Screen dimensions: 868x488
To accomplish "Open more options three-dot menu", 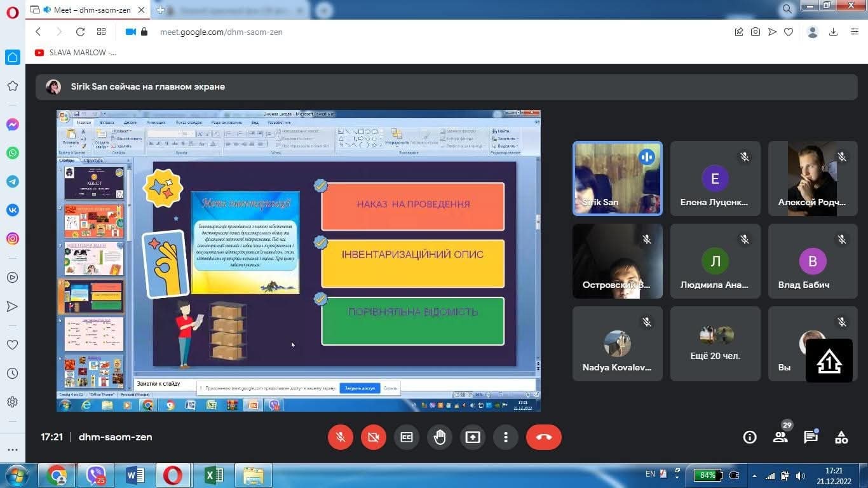I will coord(506,437).
